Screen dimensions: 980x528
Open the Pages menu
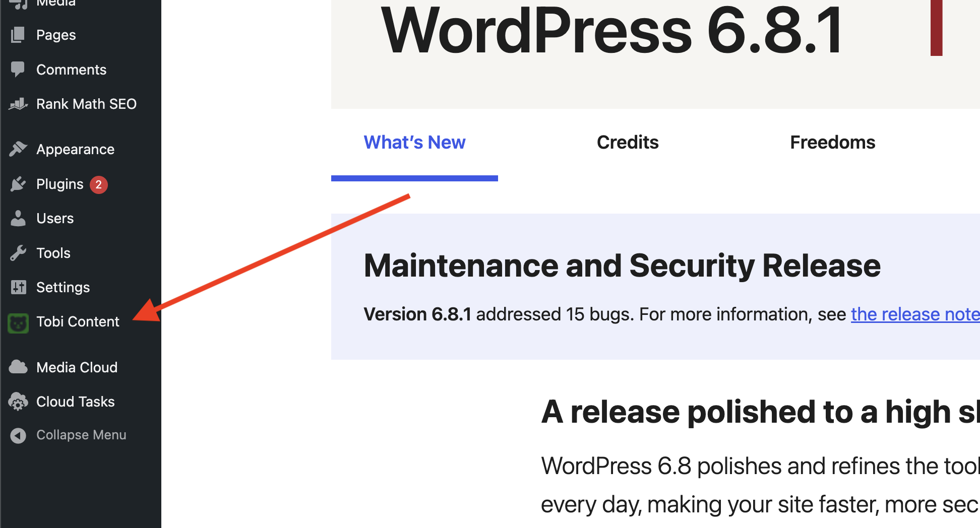(56, 35)
